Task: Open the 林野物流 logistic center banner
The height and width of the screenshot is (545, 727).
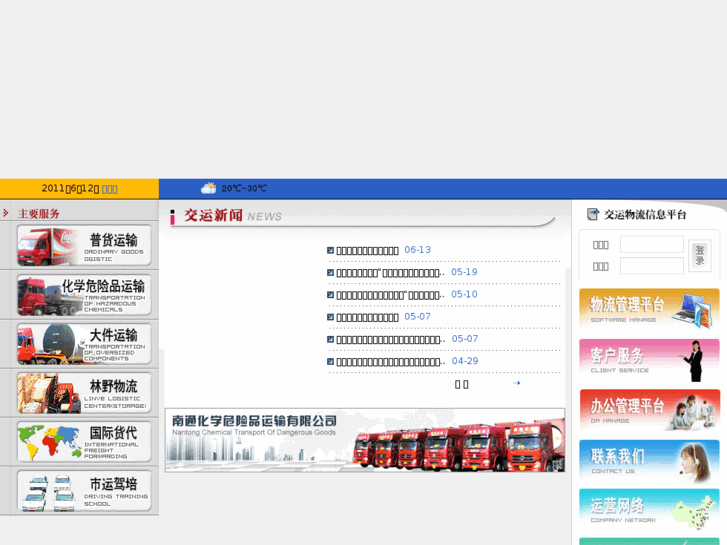Action: pyautogui.click(x=84, y=393)
